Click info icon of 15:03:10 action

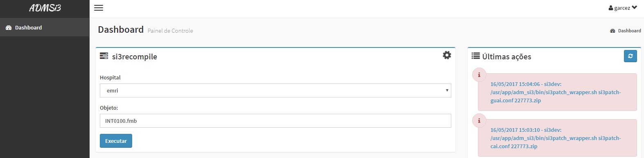[479, 121]
